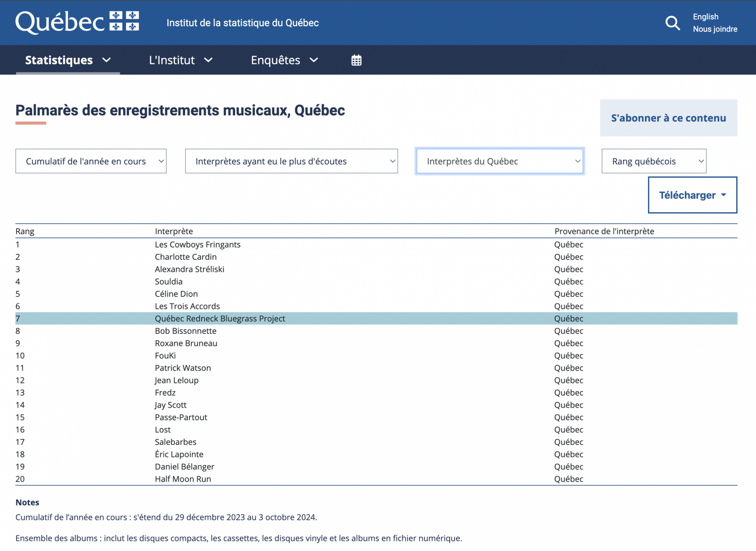Expand the L'Institut menu chevron
The image size is (756, 551).
[x=209, y=60]
